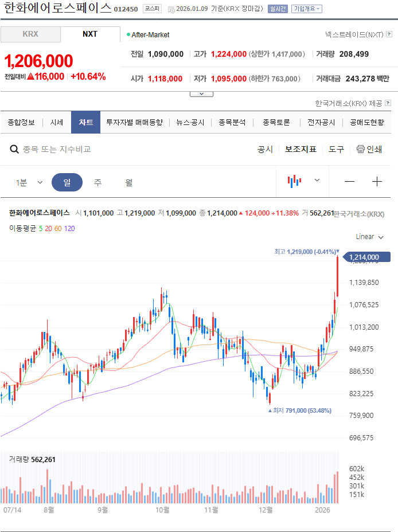Toggle the 60-day moving average

[x=58, y=229]
